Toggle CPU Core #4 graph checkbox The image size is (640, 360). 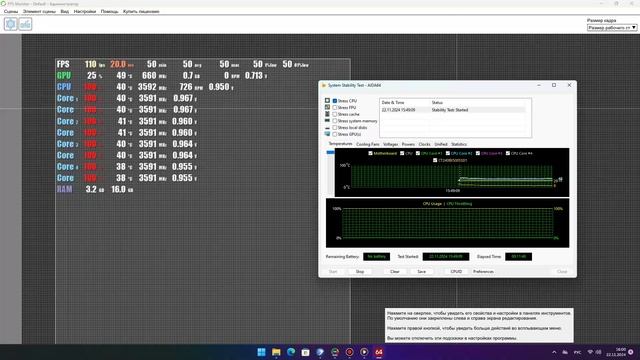(508, 153)
